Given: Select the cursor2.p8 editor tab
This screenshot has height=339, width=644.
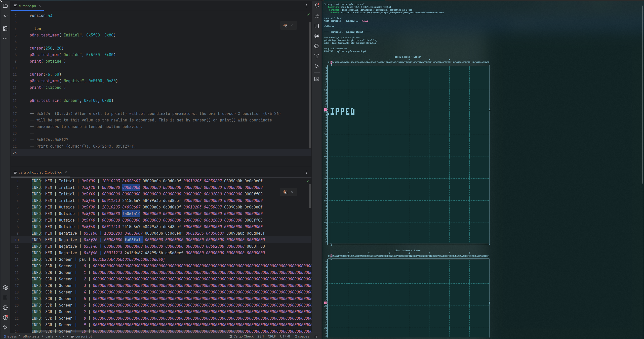Looking at the screenshot, I should [27, 6].
